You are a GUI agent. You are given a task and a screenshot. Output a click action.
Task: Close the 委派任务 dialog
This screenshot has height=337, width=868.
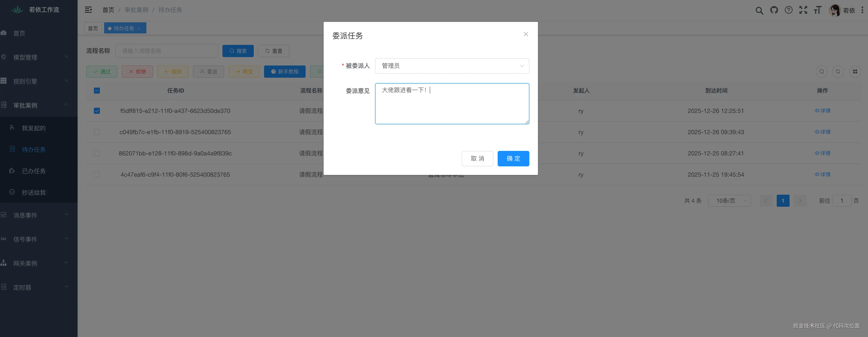tap(525, 34)
